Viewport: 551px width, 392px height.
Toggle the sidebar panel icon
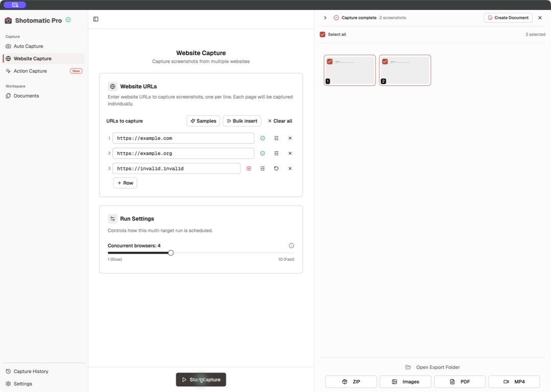(95, 19)
